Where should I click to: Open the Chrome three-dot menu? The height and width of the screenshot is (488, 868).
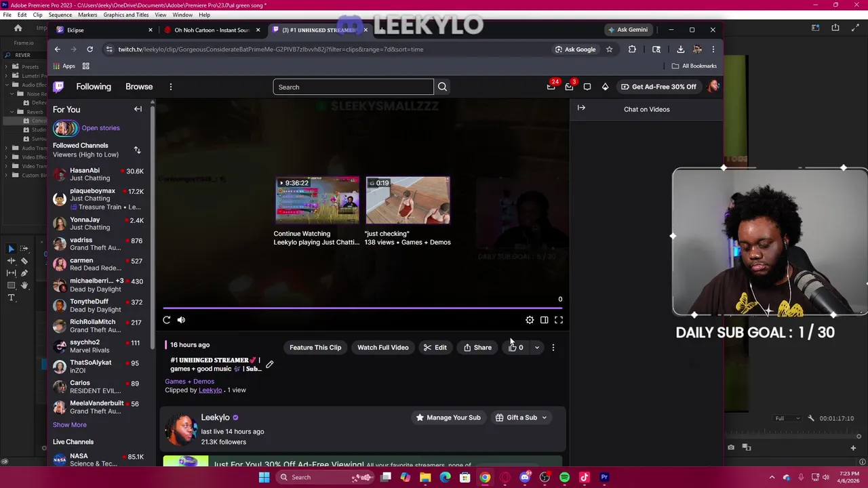(x=713, y=49)
